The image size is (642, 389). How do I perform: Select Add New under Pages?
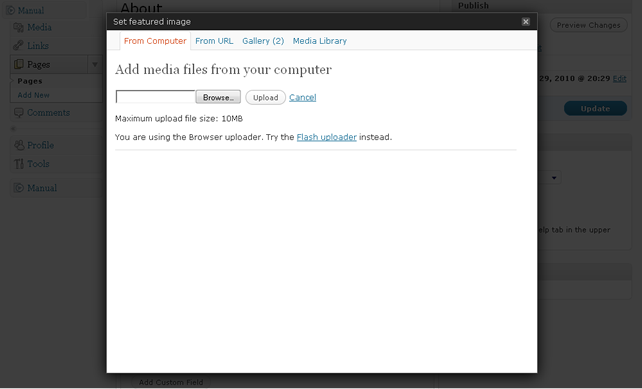(x=34, y=95)
